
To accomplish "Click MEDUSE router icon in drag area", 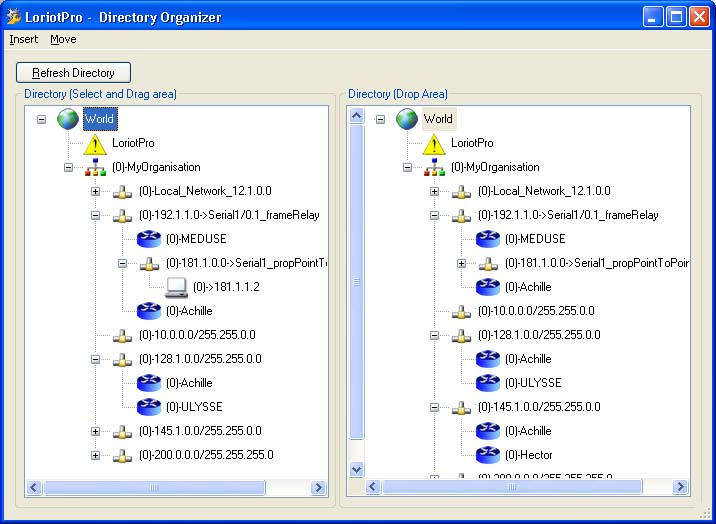I will pyautogui.click(x=149, y=239).
